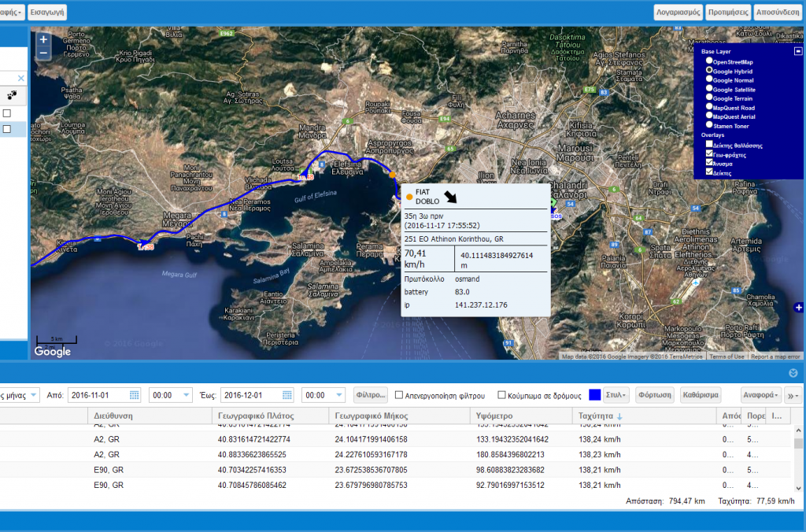This screenshot has width=806, height=532.
Task: Sort by Γεωγραφικό Μήκος column header
Action: pyautogui.click(x=399, y=416)
